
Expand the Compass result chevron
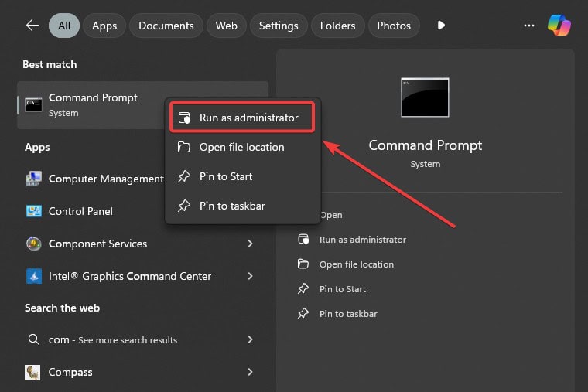tap(251, 372)
